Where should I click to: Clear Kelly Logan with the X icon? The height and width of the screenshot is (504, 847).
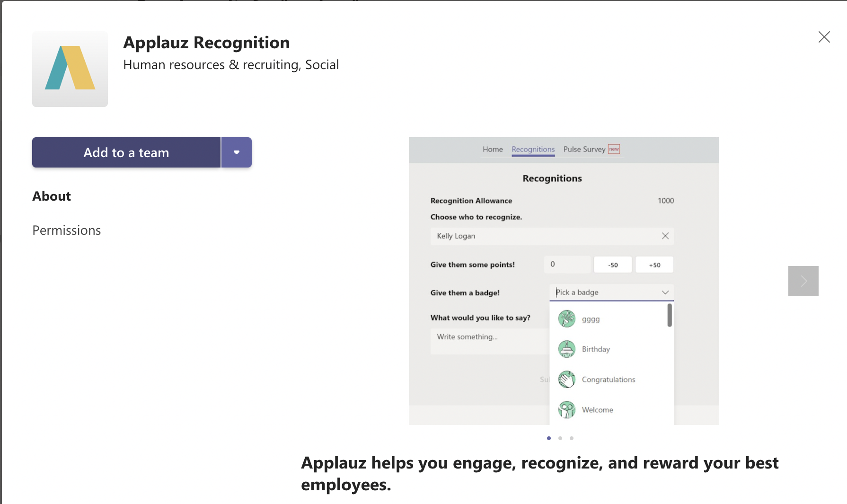tap(665, 236)
